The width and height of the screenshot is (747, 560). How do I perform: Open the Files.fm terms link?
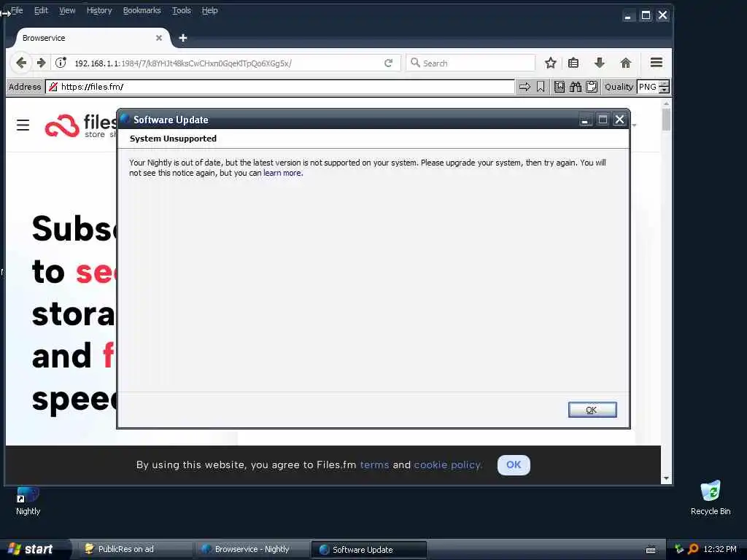(x=374, y=464)
